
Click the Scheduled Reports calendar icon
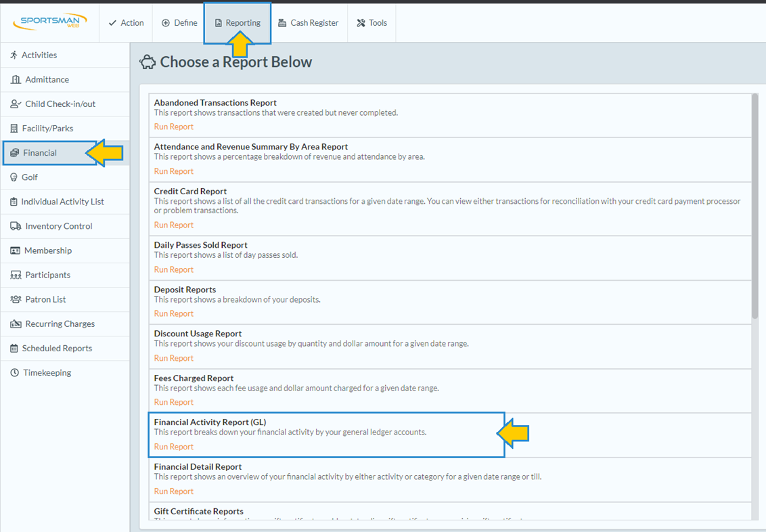click(14, 349)
